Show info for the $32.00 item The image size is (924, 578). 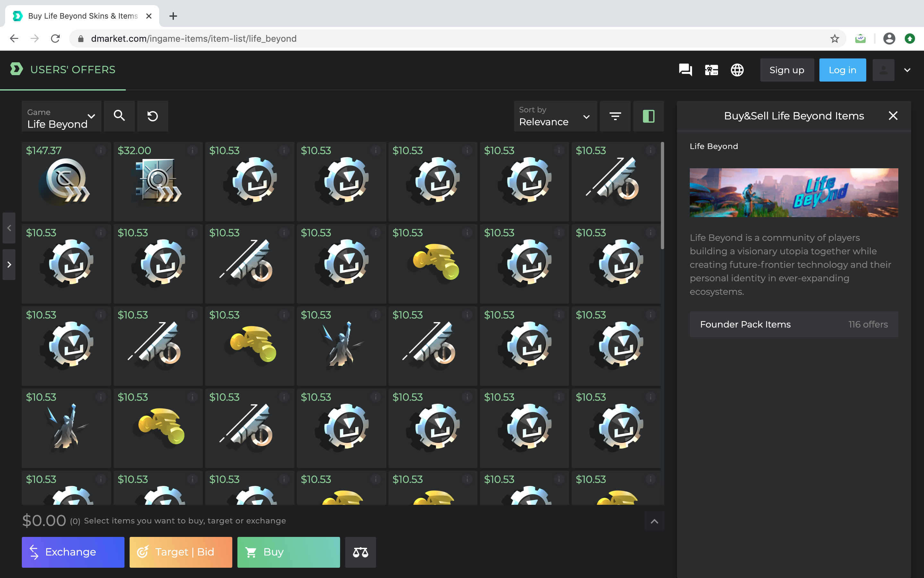(193, 150)
